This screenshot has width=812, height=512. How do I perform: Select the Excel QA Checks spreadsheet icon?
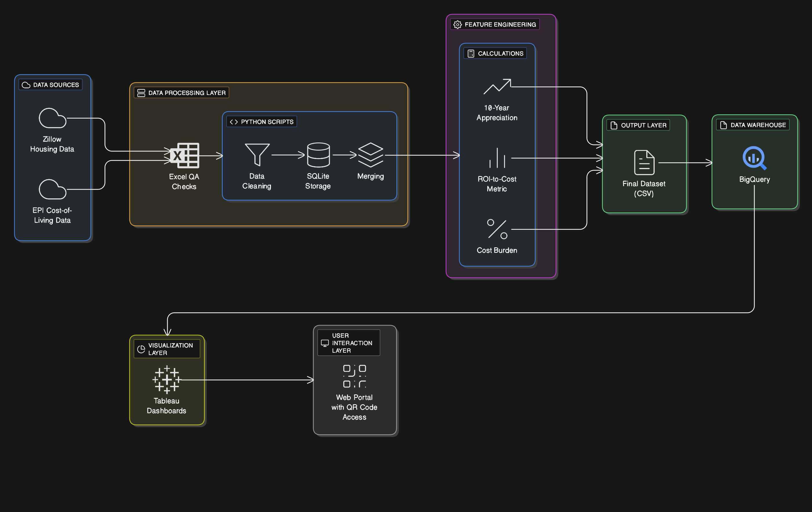pyautogui.click(x=185, y=156)
